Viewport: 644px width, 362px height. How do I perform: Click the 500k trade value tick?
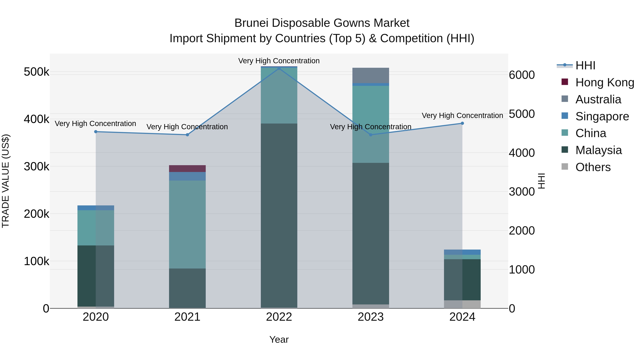[x=36, y=72]
